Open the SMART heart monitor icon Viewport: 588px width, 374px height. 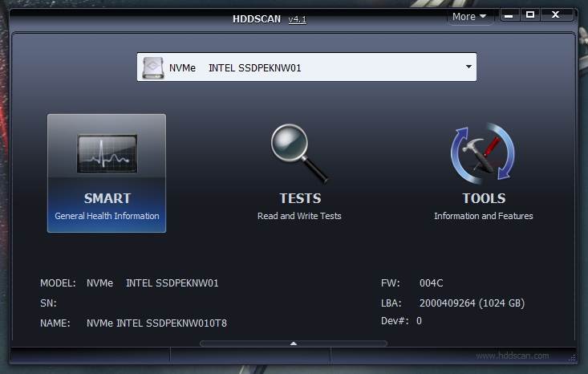point(107,154)
